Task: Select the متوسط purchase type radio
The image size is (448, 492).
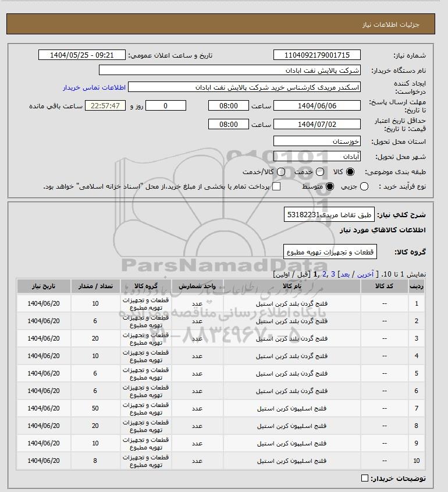Action: click(329, 187)
